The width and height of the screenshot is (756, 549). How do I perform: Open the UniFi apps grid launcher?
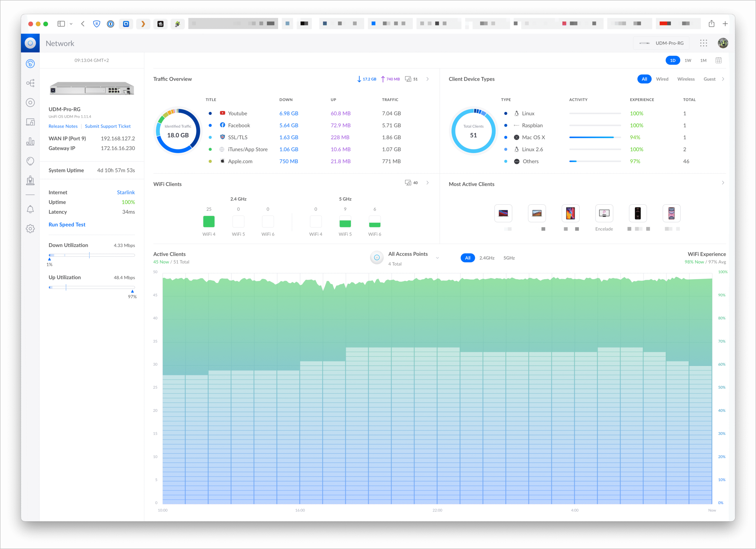point(703,43)
